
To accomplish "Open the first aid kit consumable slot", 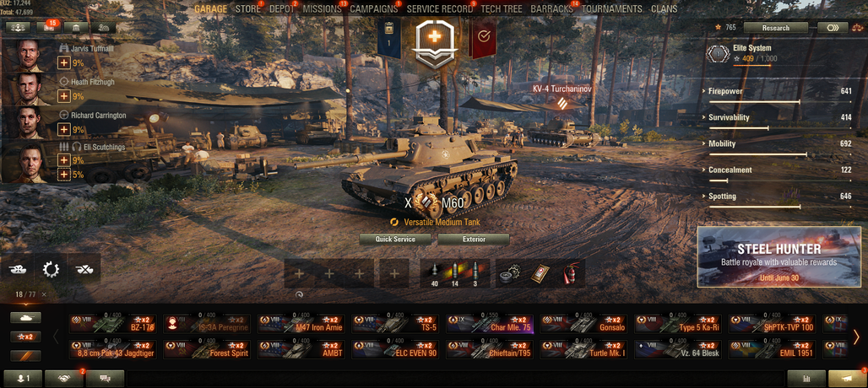I will [540, 273].
